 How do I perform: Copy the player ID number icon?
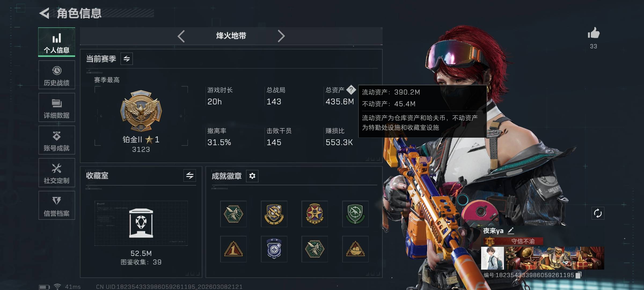[x=579, y=275]
